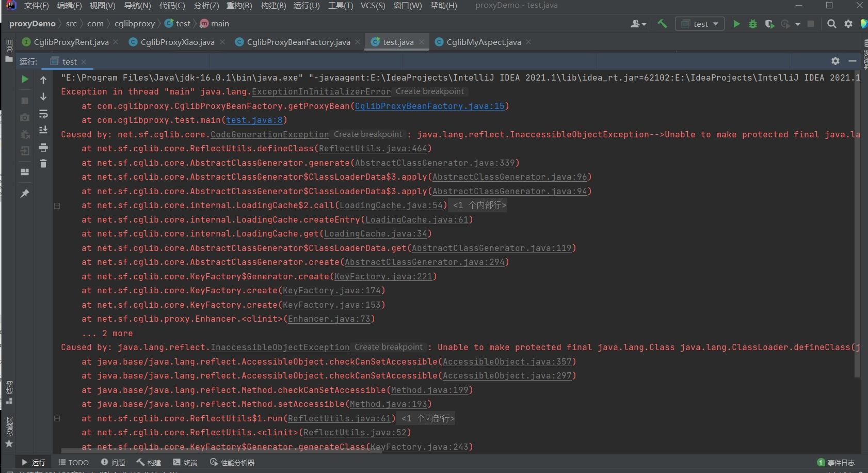Toggle scroll to end of console

coord(43,130)
